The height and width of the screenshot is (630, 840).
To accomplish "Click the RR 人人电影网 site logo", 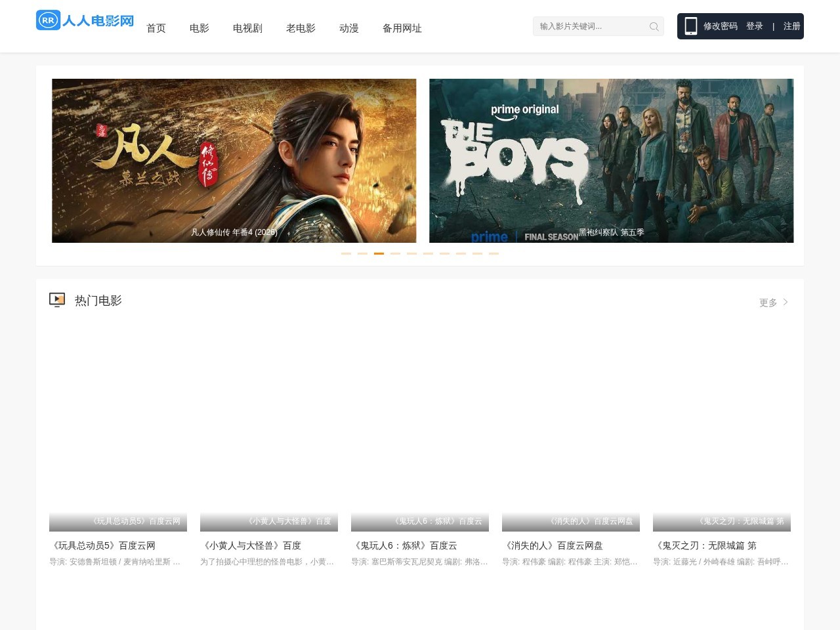I will [x=85, y=20].
